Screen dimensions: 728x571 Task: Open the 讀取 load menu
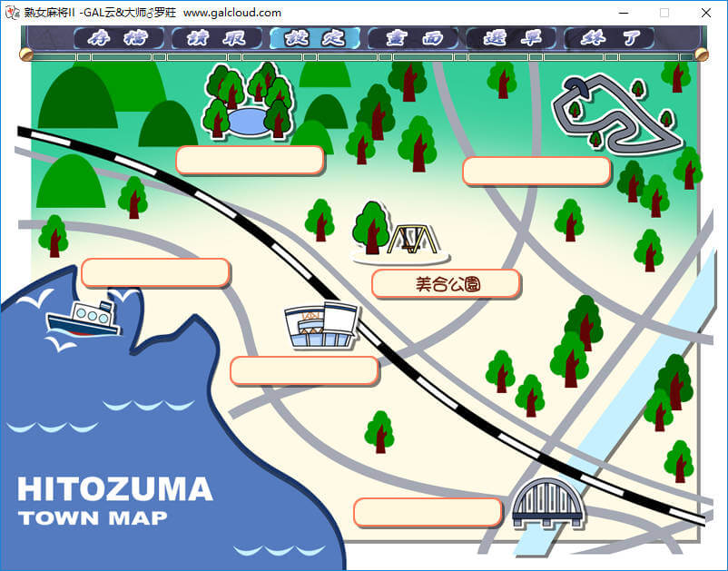point(216,38)
